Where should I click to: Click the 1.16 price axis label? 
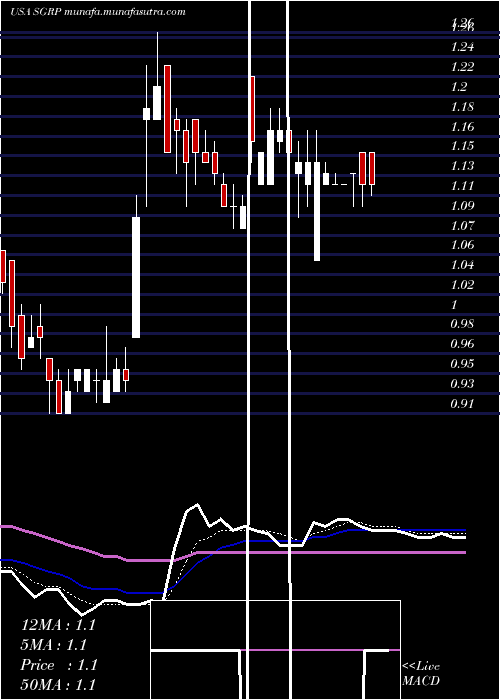pos(462,126)
